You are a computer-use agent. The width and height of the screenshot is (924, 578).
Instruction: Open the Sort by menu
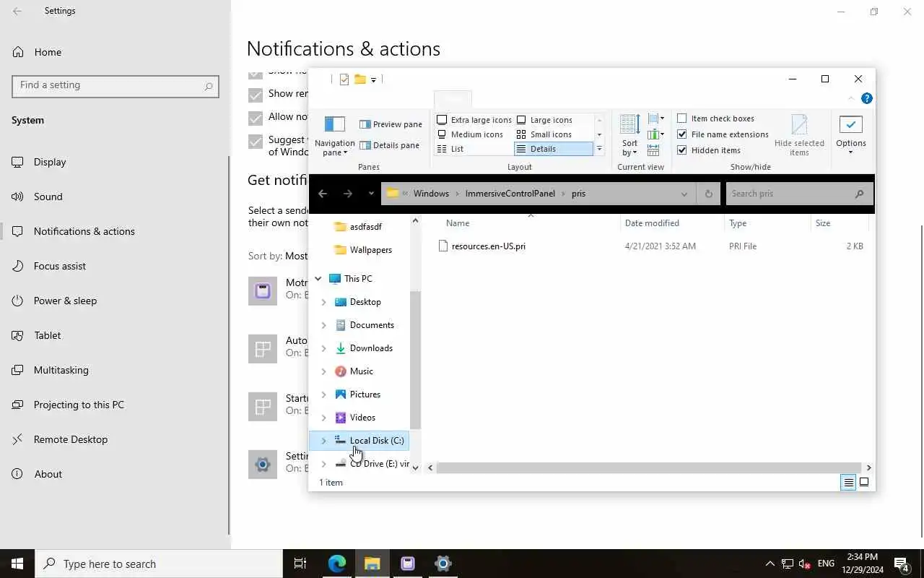(x=629, y=136)
